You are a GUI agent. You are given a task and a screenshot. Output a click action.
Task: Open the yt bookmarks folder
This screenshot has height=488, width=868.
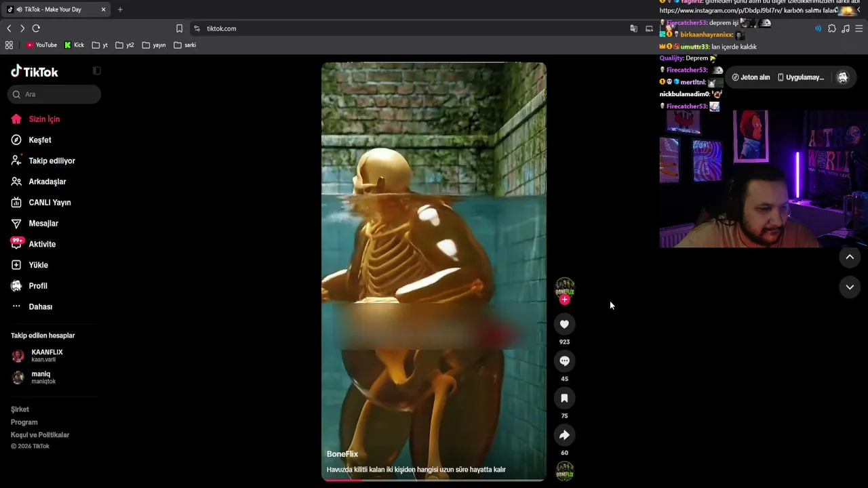click(x=100, y=45)
